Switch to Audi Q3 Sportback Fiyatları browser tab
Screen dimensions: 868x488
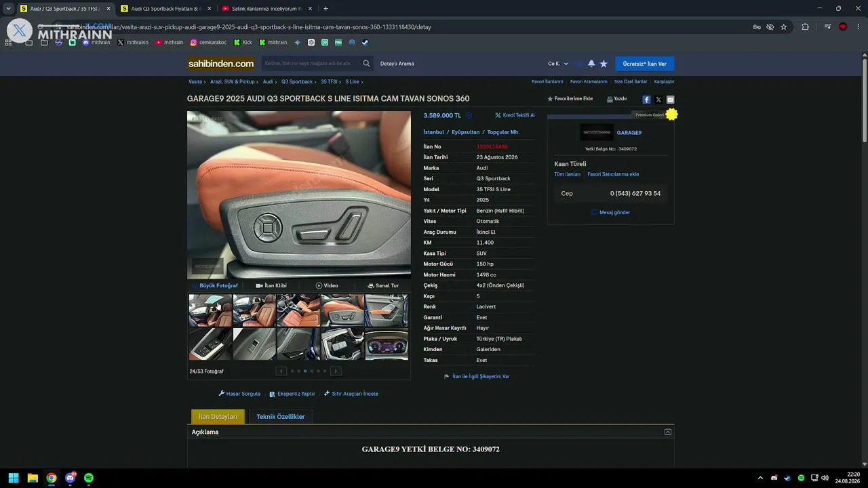165,9
